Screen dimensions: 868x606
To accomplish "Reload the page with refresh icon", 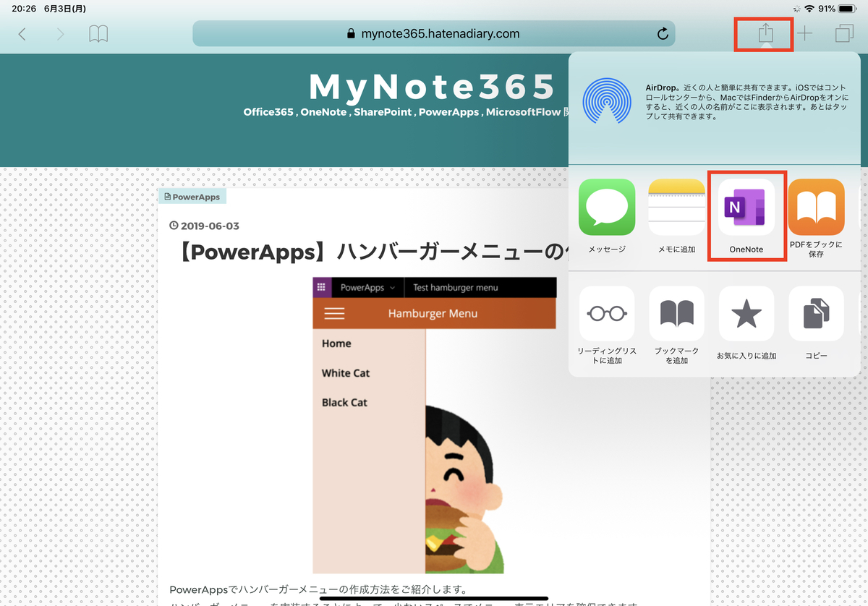I will point(662,34).
